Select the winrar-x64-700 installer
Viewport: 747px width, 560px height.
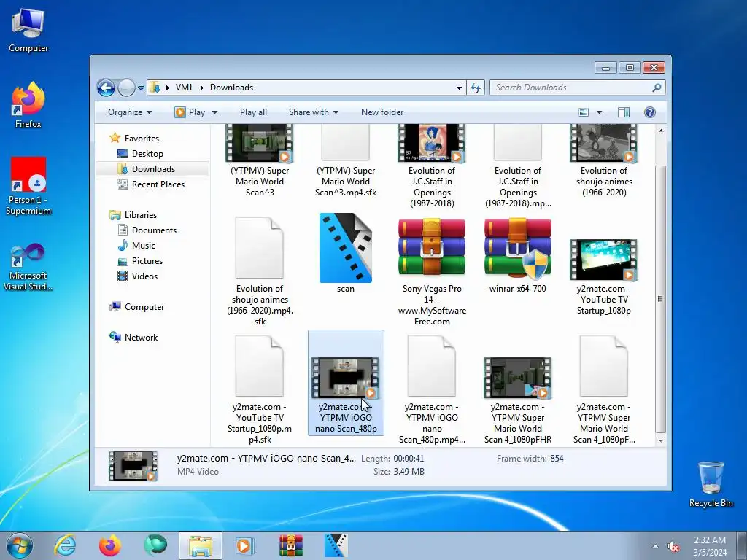(x=518, y=254)
